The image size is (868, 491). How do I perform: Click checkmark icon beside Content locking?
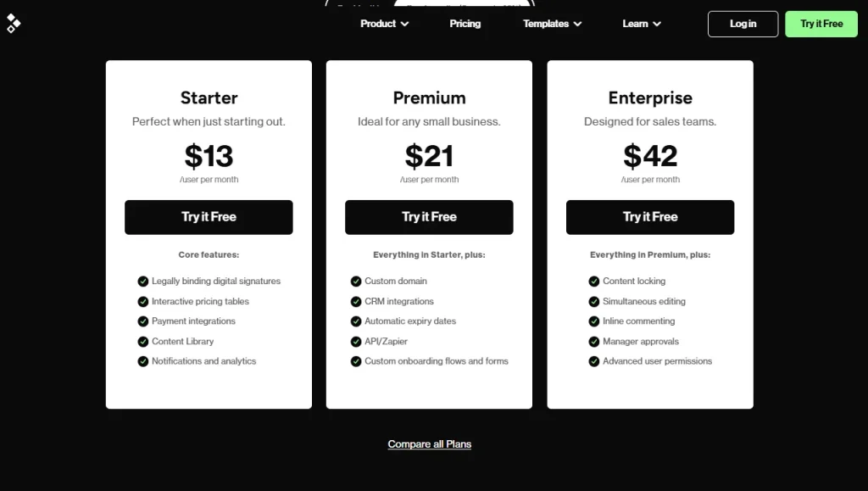point(594,281)
